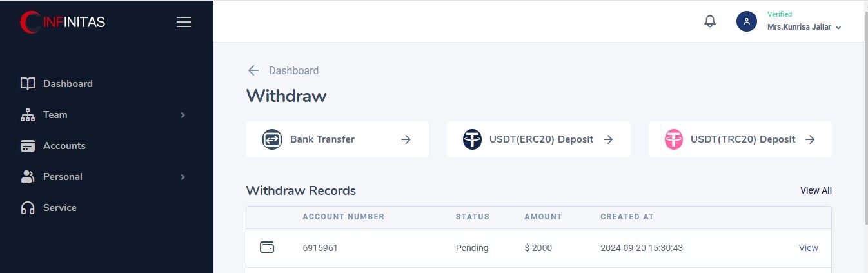Select the Bank Transfer icon

click(272, 139)
